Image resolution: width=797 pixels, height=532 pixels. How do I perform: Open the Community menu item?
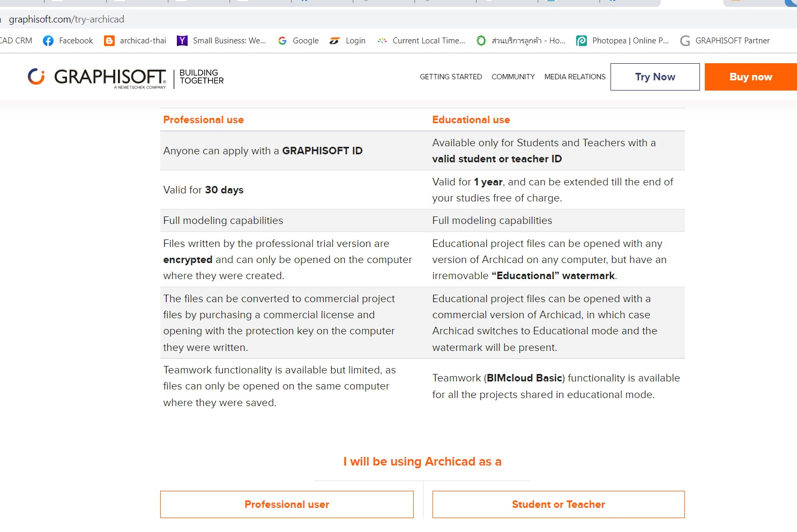tap(513, 77)
